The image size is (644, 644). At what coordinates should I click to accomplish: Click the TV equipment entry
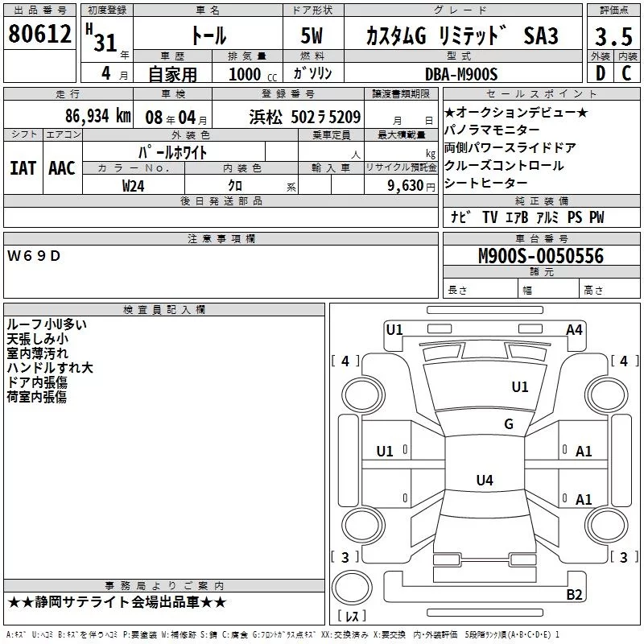(x=490, y=217)
